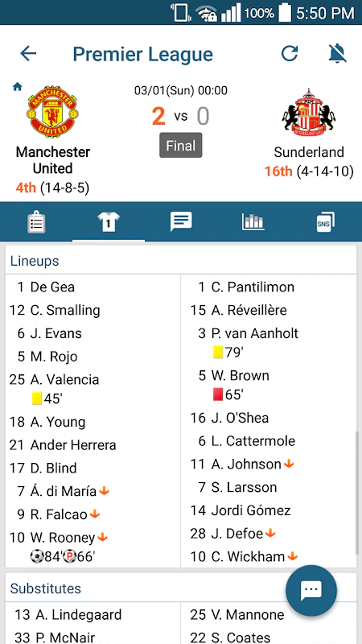
Task: Select the lineups jersey tab
Action: (x=109, y=222)
